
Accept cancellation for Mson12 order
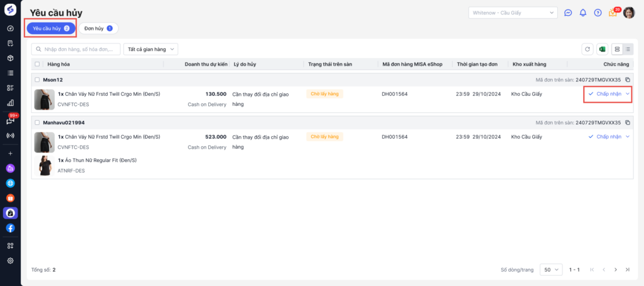(605, 94)
